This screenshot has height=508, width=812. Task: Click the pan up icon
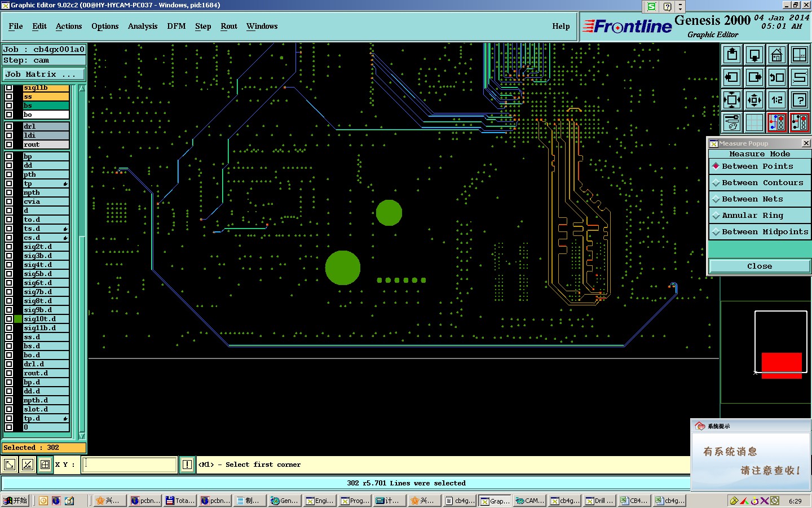732,55
